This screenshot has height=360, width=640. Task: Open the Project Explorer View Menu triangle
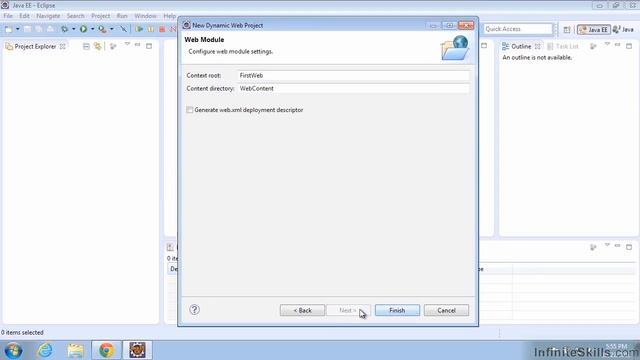pos(127,44)
